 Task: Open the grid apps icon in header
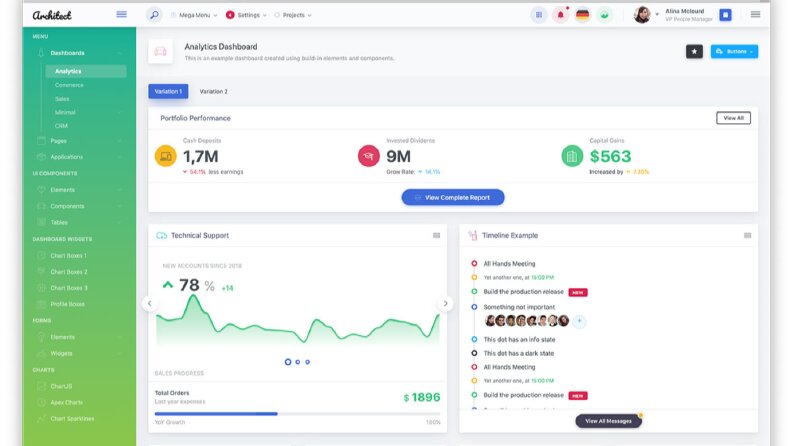click(x=539, y=15)
